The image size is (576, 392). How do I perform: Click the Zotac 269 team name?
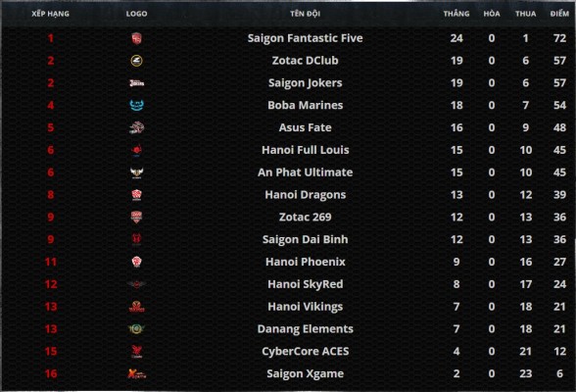pos(305,217)
